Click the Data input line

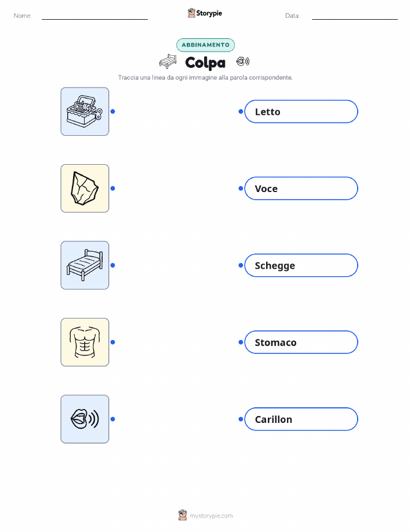click(x=355, y=16)
